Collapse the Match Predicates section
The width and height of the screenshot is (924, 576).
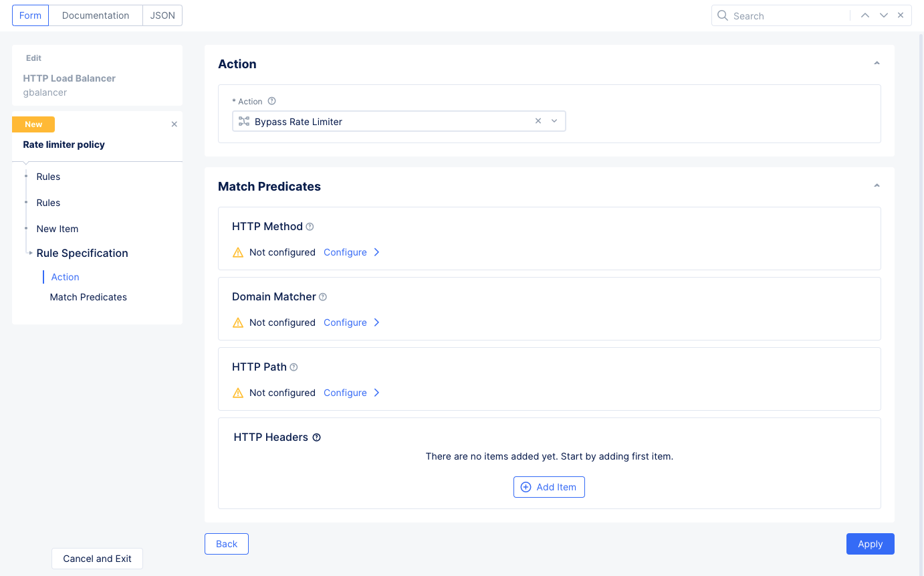pyautogui.click(x=877, y=186)
